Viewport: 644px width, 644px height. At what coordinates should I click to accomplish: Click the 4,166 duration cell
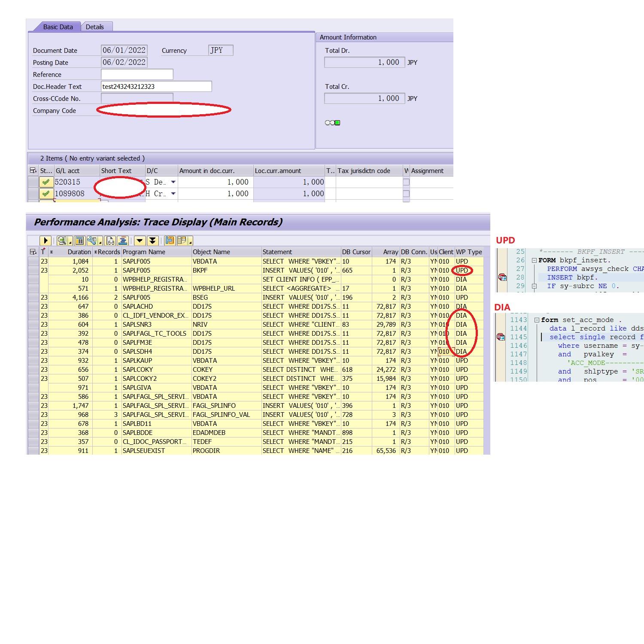(70, 298)
